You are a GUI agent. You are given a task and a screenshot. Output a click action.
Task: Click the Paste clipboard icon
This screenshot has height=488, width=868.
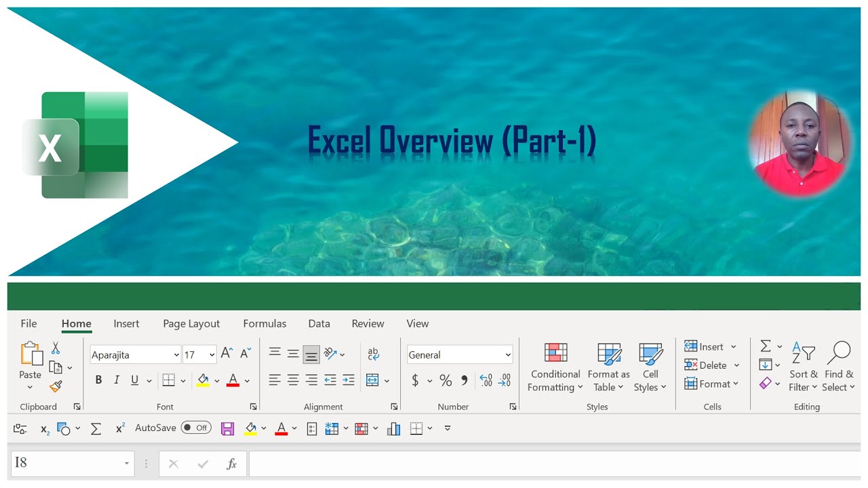pos(31,353)
